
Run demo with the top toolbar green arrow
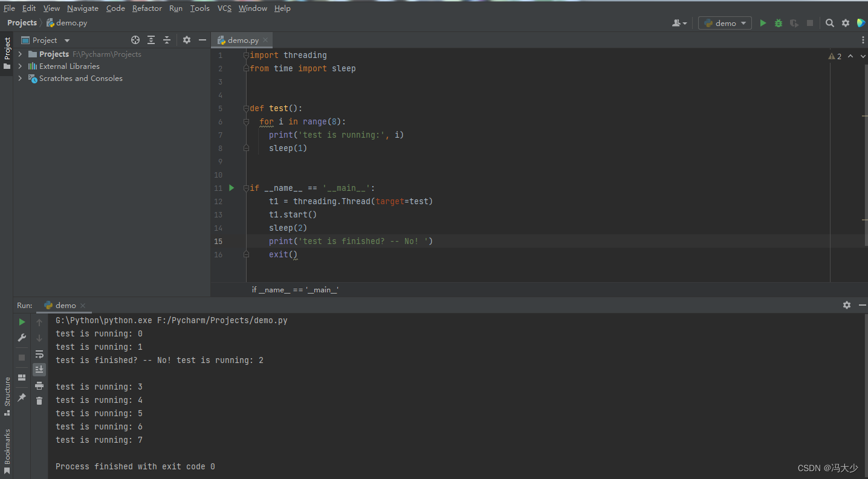763,23
